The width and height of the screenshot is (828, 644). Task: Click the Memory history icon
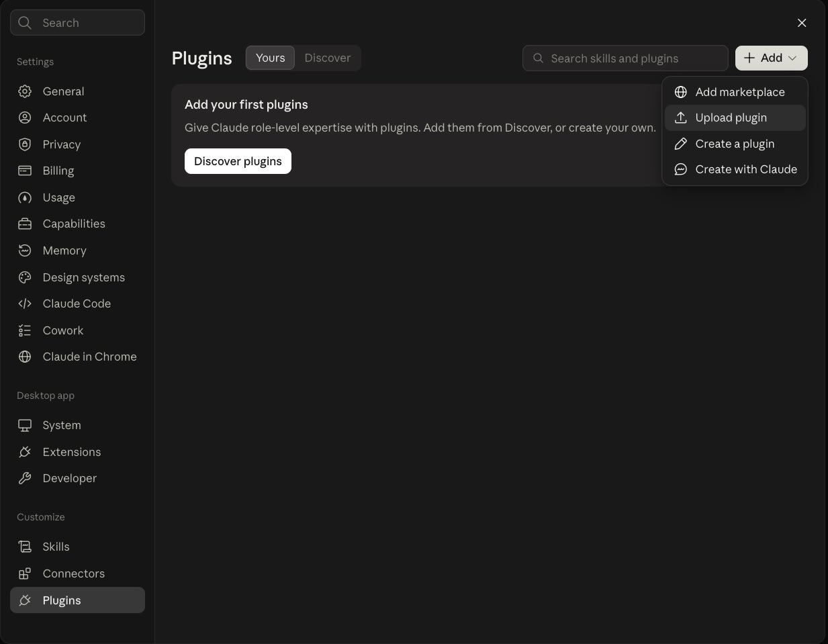[x=25, y=250]
